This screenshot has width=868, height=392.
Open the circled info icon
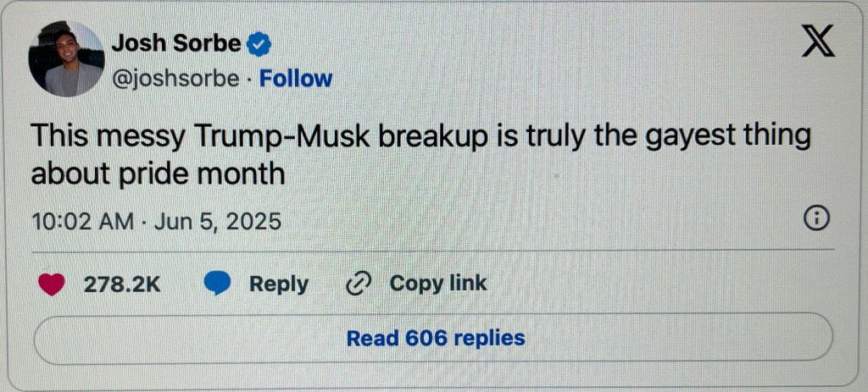[815, 218]
